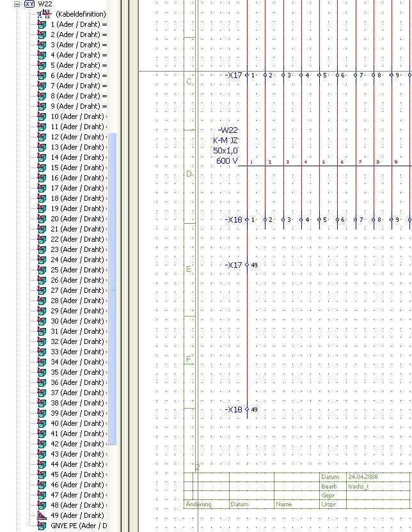Click the placed-wire icon of 49 (Ader / Draht)
The width and height of the screenshot is (412, 532).
point(42,515)
